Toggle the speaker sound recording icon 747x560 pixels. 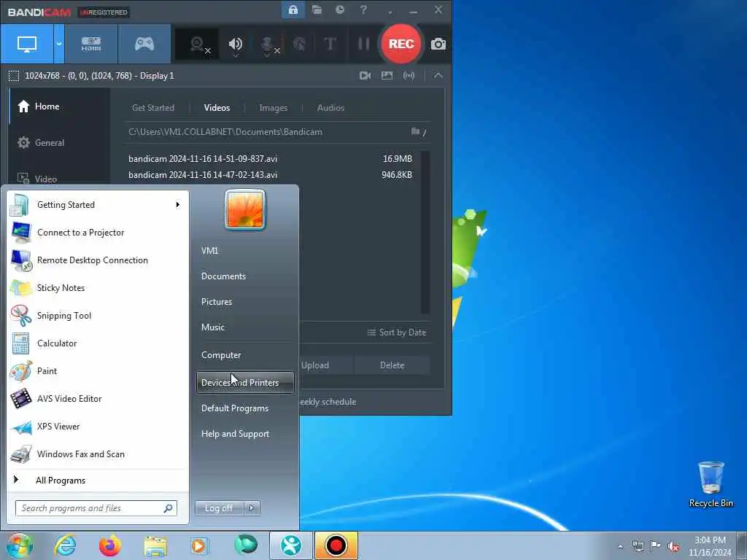pos(236,44)
